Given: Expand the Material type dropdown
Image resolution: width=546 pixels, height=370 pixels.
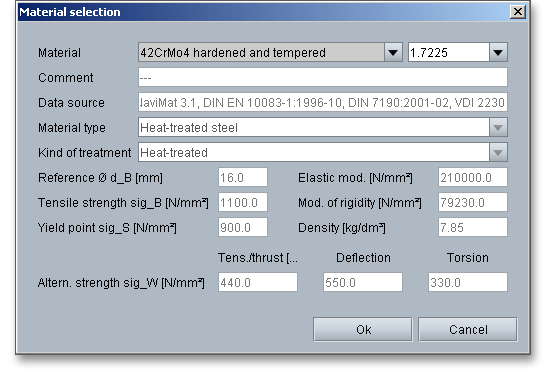Looking at the screenshot, I should tap(498, 127).
